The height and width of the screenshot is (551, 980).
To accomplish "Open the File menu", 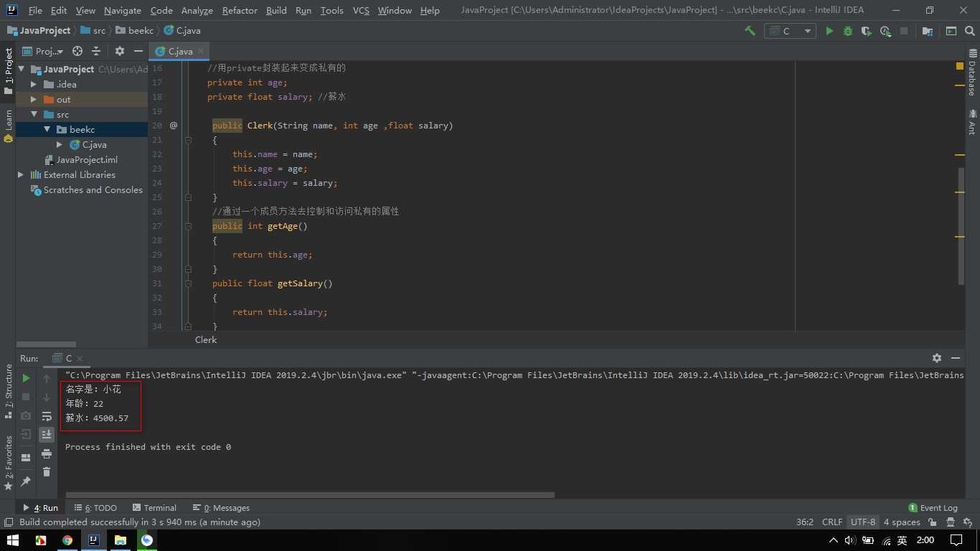I will click(35, 10).
